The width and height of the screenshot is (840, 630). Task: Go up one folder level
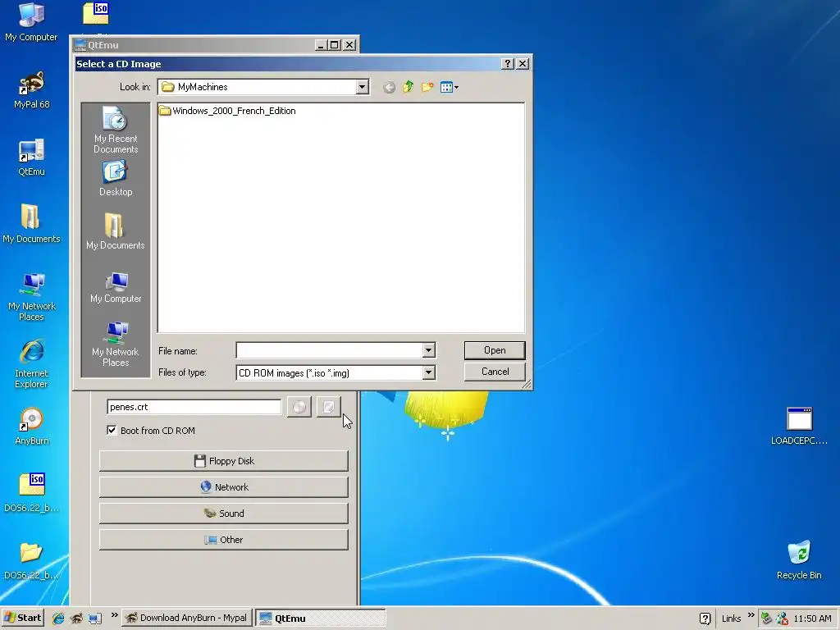(x=409, y=87)
